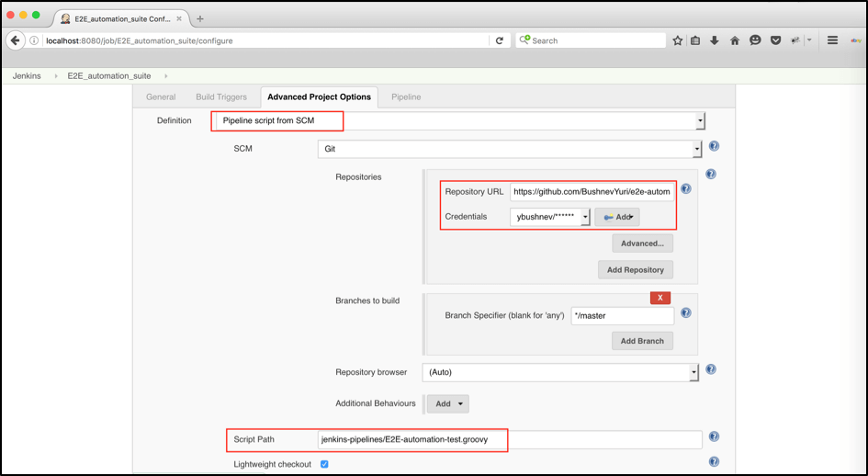Open the Repository browser (Auto) dropdown
The width and height of the screenshot is (868, 476).
[560, 372]
